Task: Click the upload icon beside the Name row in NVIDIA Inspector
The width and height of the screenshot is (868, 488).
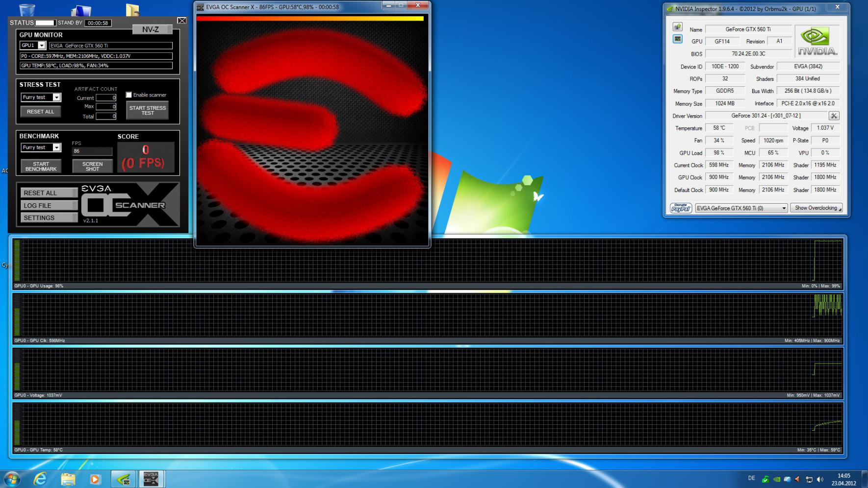Action: 677,27
